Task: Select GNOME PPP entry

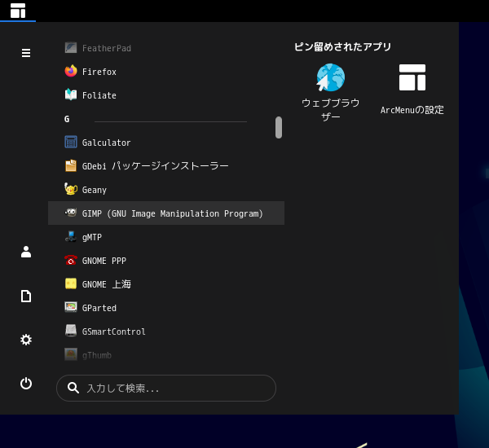Action: tap(166, 261)
